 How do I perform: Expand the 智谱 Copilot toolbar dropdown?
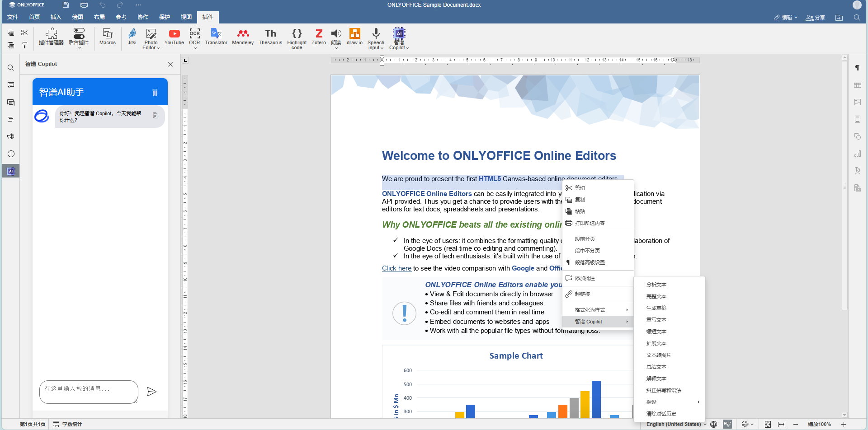[407, 48]
